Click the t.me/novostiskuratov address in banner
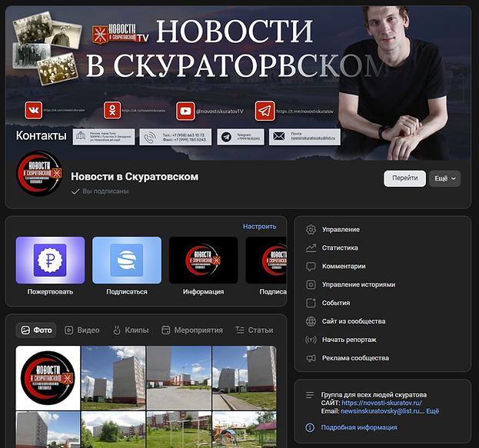 [305, 111]
